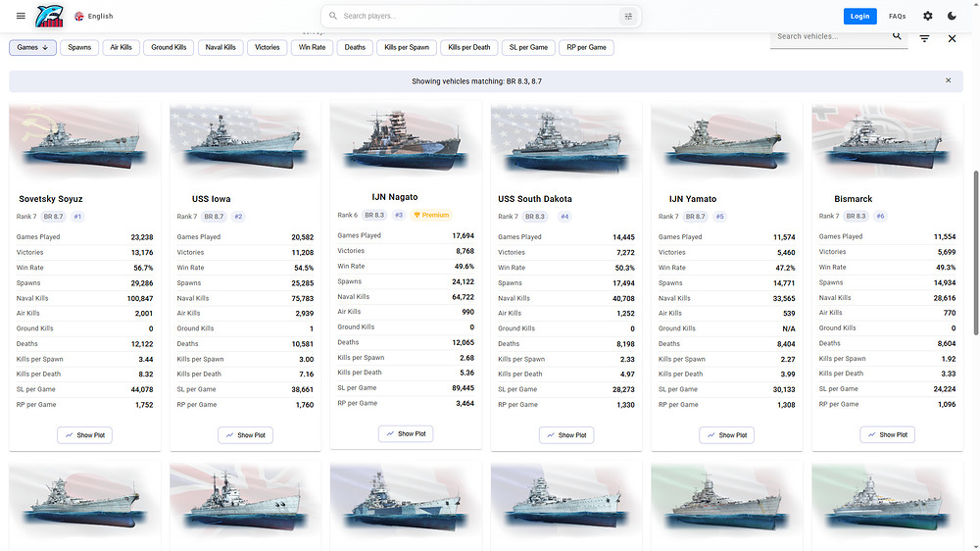This screenshot has width=980, height=551.
Task: Click the Sovetsky Soyuz title
Action: coord(51,199)
